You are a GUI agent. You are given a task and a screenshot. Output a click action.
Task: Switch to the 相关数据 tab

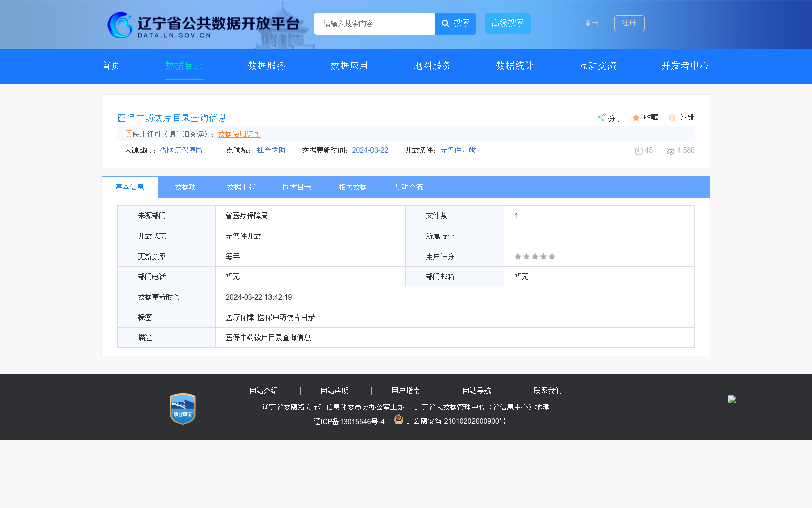(353, 187)
